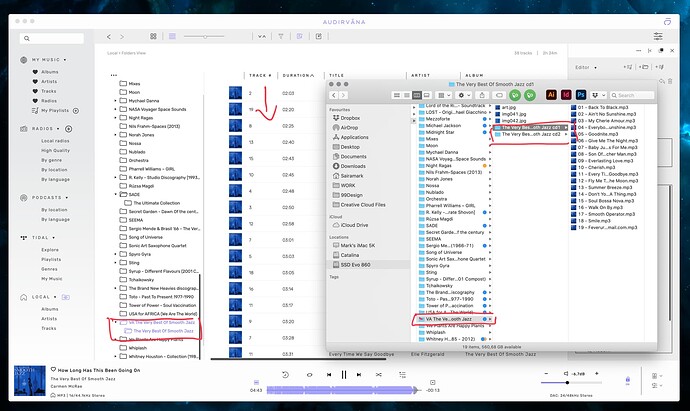The height and width of the screenshot is (411, 690).
Task: Skip to the next track
Action: [x=359, y=375]
